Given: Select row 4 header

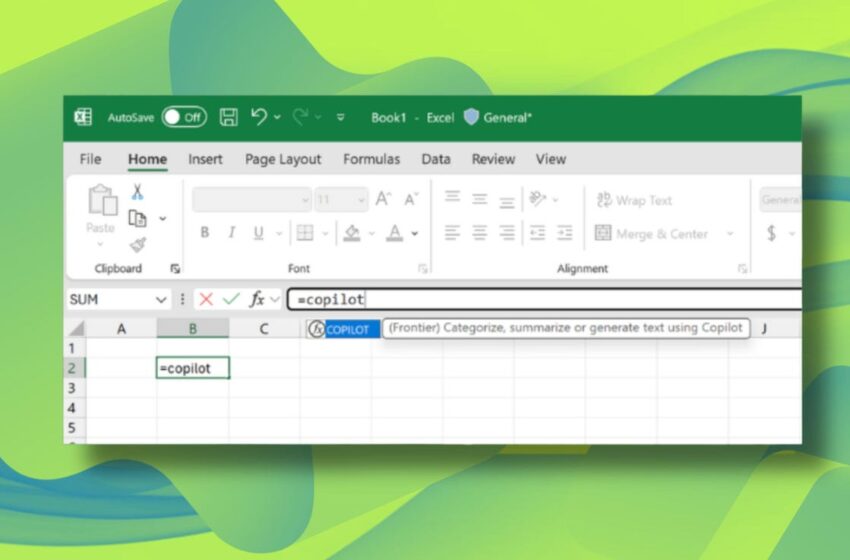Looking at the screenshot, I should (73, 408).
